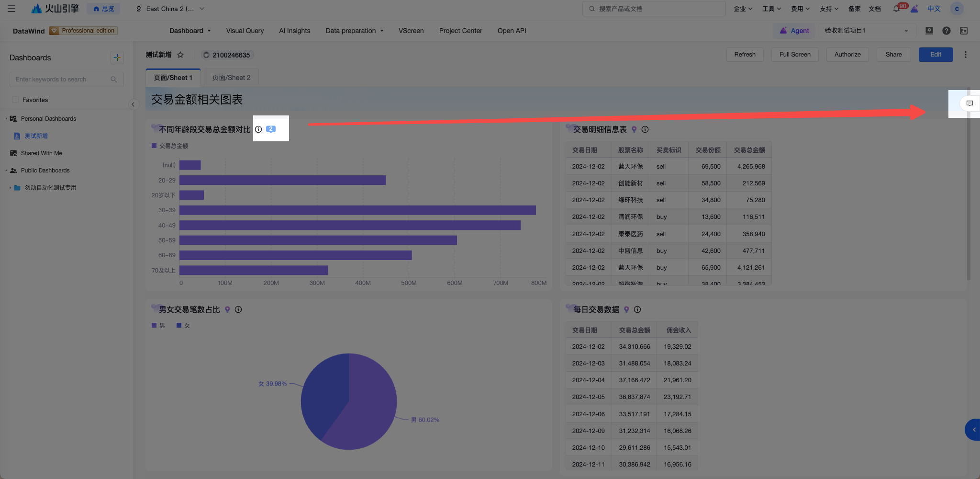Click the 交易总金额 purple legend swatch
Screen dimensions: 980x479
tap(154, 146)
